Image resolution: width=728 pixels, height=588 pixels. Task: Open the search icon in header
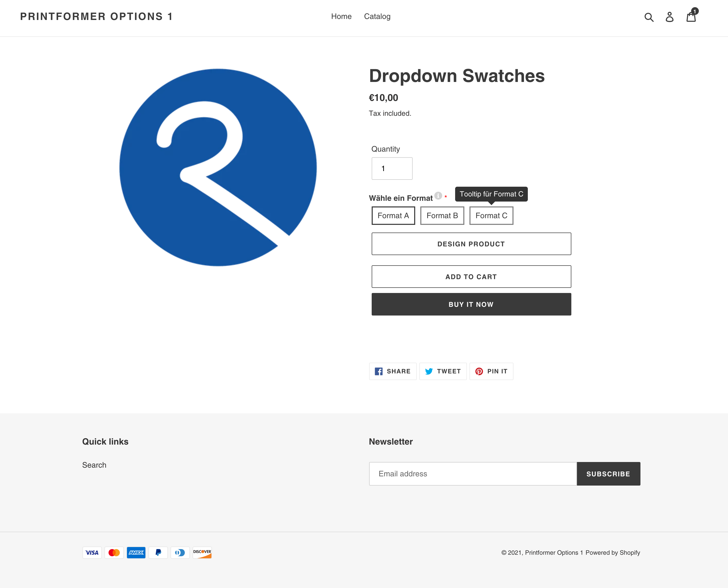click(648, 17)
